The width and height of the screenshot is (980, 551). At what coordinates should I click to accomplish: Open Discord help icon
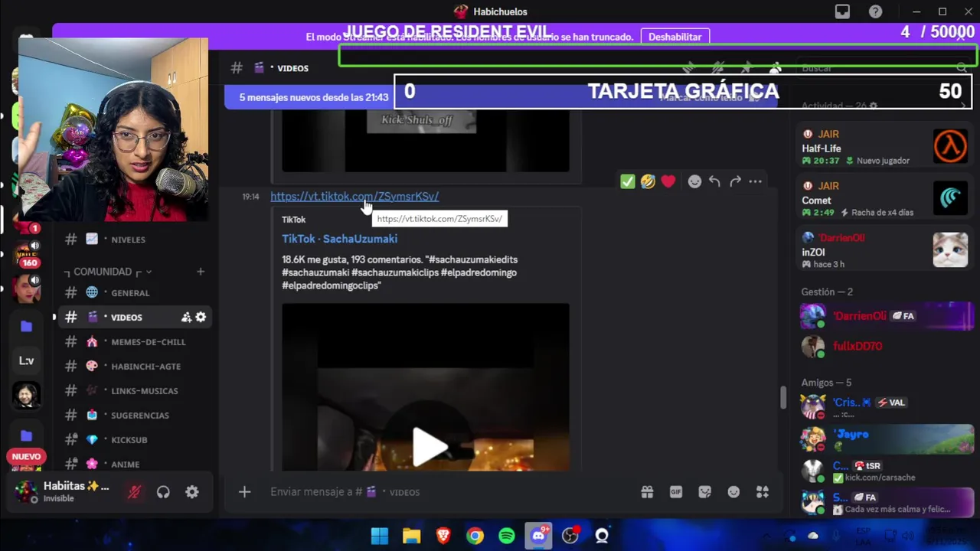click(x=875, y=11)
